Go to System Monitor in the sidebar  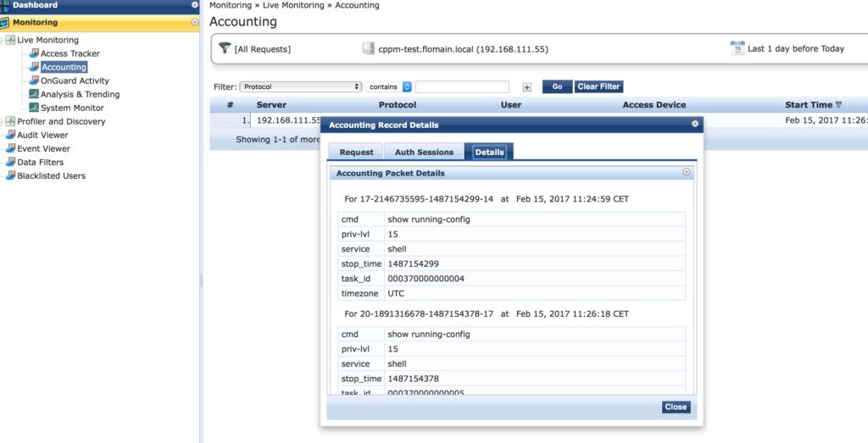(72, 108)
